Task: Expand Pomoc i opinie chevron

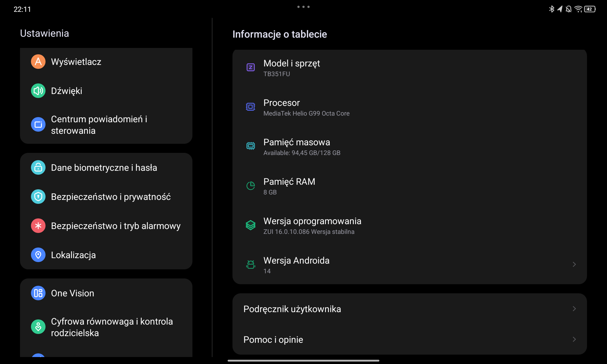Action: point(574,339)
